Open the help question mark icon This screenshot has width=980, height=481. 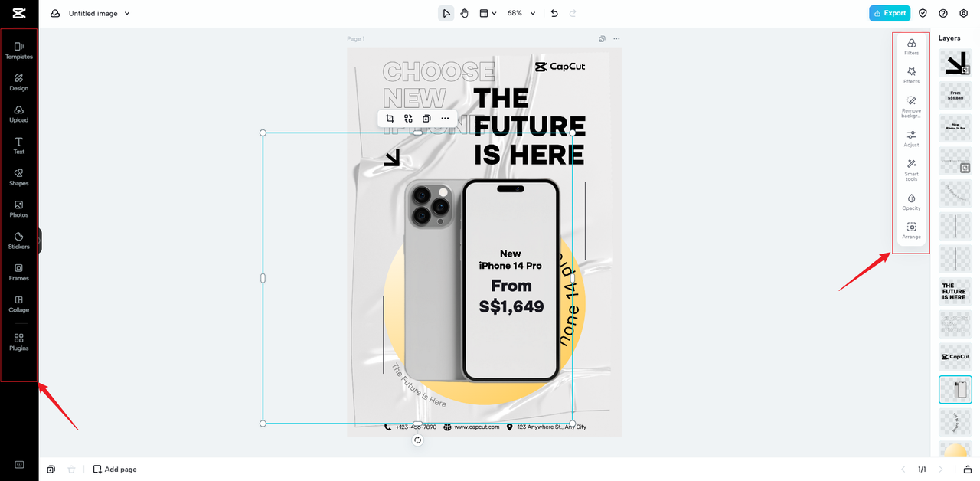[943, 13]
